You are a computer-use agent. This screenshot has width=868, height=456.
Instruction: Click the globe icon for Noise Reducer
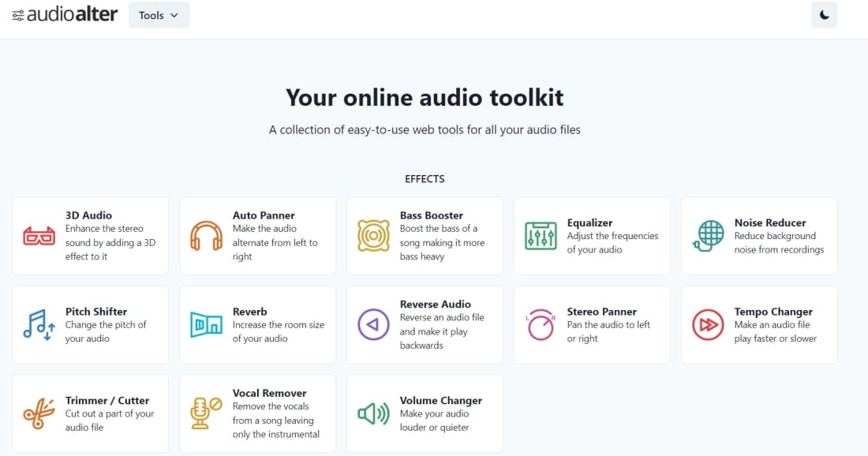(x=708, y=236)
